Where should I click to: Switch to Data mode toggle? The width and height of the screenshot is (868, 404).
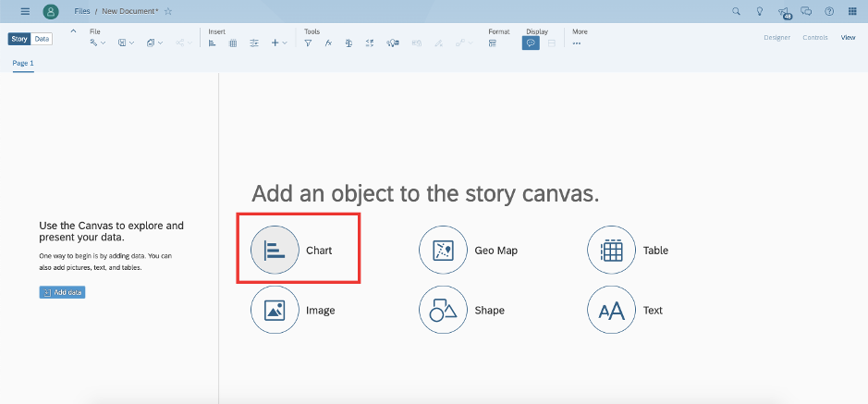42,39
